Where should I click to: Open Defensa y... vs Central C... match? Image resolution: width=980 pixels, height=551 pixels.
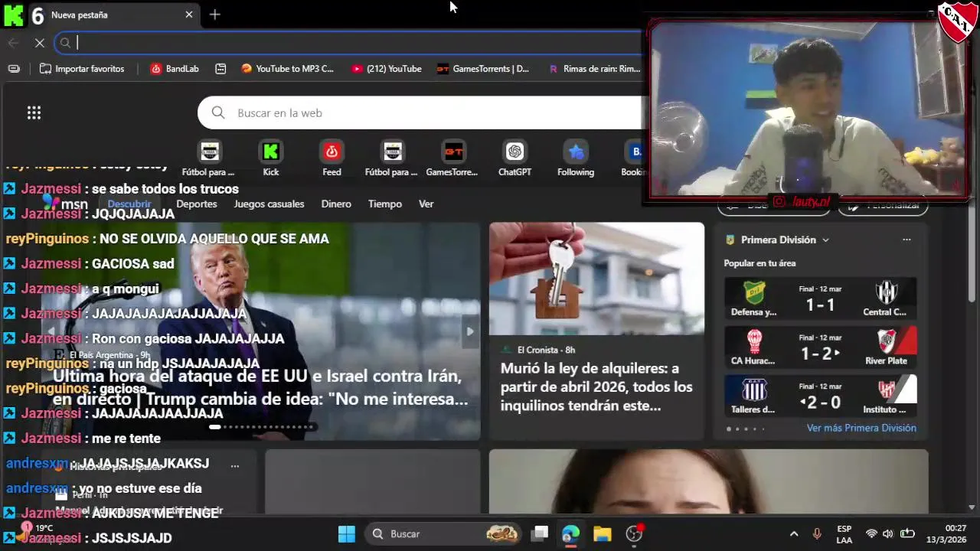point(820,298)
